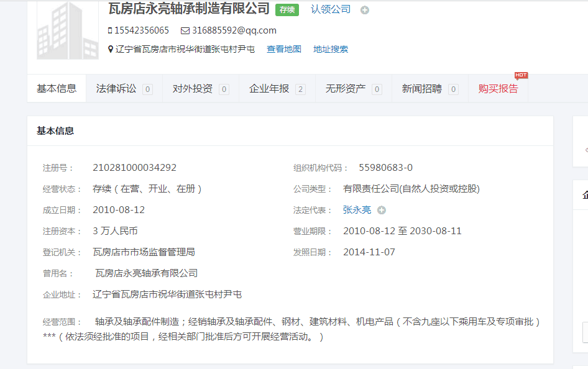Screen dimensions: 588x369
Task: Select the 基本信息 tab
Action: pyautogui.click(x=57, y=88)
